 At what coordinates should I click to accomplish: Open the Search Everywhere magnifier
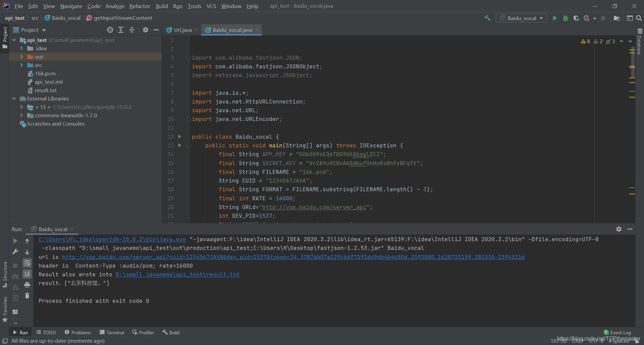(639, 18)
